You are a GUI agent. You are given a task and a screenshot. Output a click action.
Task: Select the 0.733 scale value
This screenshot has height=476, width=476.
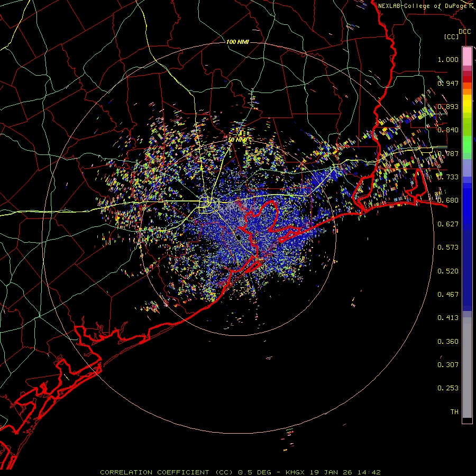click(x=448, y=177)
